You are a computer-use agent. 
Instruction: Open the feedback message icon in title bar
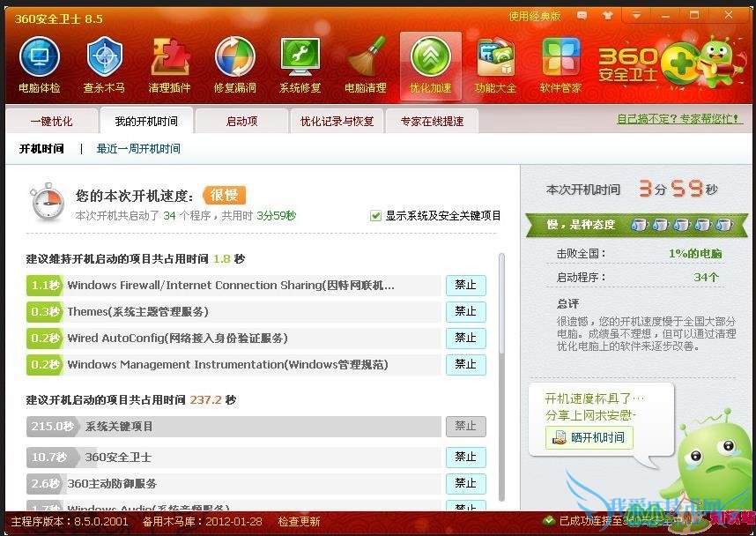click(582, 16)
